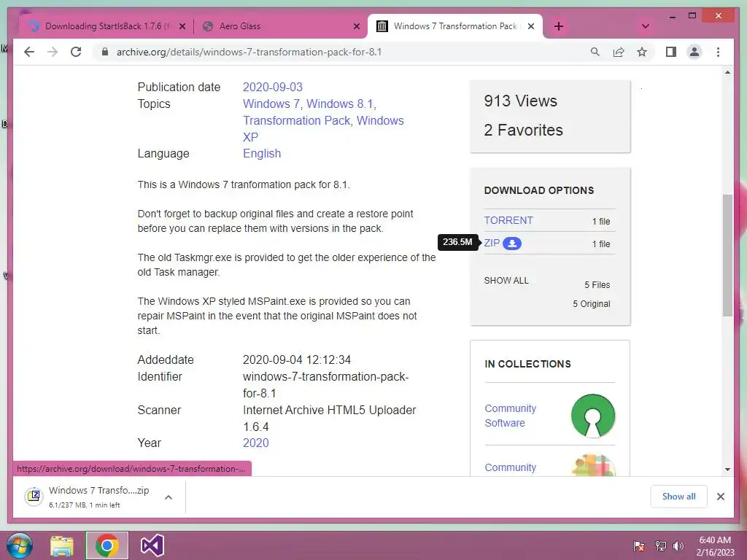Image resolution: width=747 pixels, height=560 pixels.
Task: Open the volume speaker tray icon
Action: coord(678,546)
